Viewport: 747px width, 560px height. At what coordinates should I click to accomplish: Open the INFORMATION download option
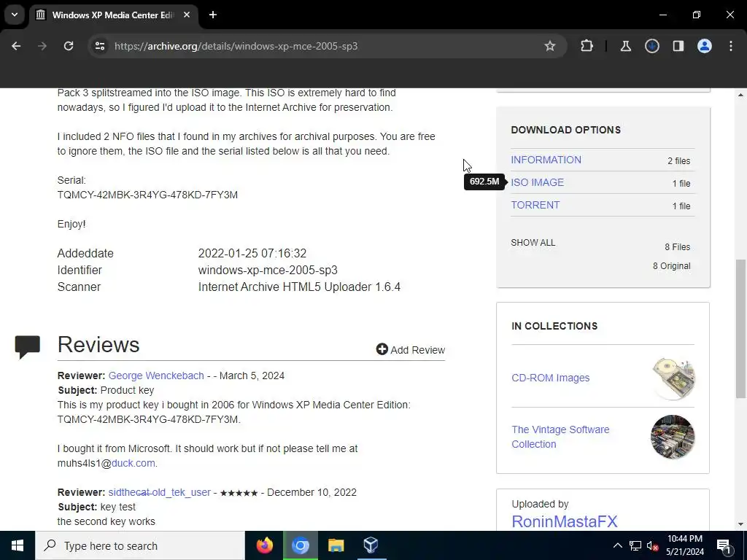tap(546, 160)
